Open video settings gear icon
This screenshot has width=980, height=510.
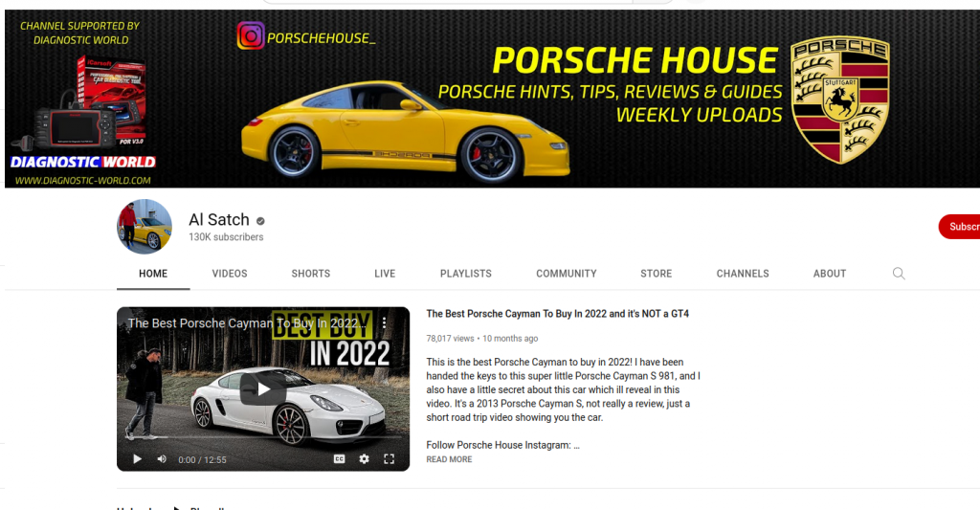364,459
